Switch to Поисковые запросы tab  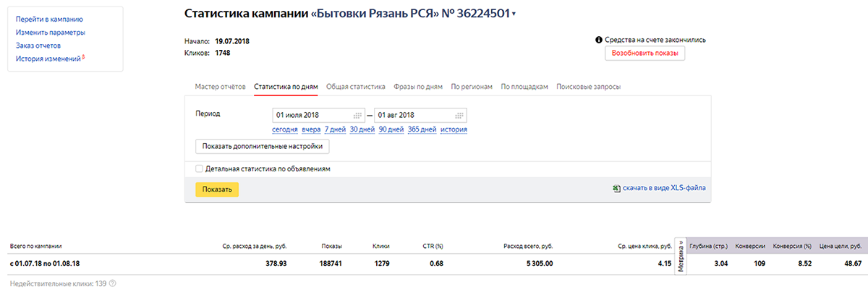588,87
